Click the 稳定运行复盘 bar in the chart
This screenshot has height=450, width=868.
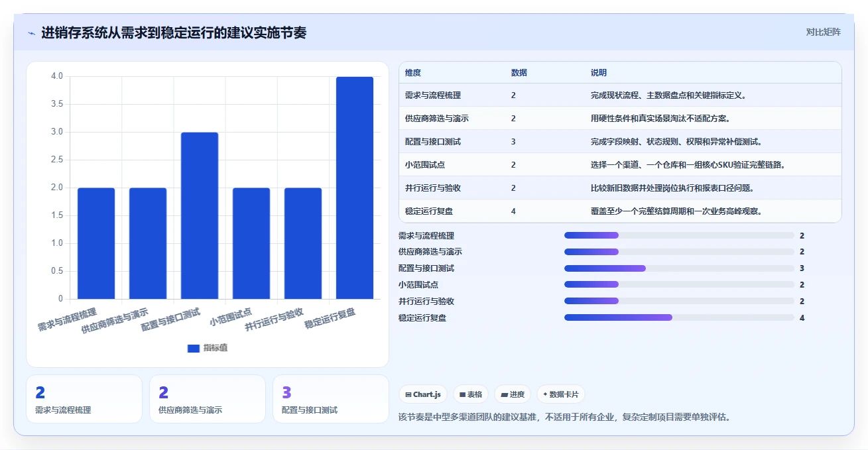[x=355, y=188]
